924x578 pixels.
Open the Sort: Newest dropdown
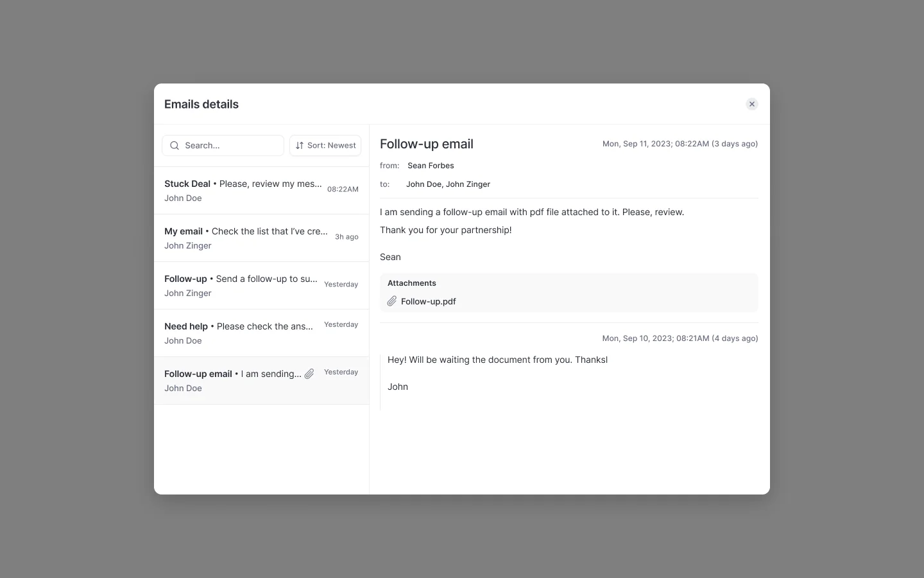pyautogui.click(x=325, y=146)
